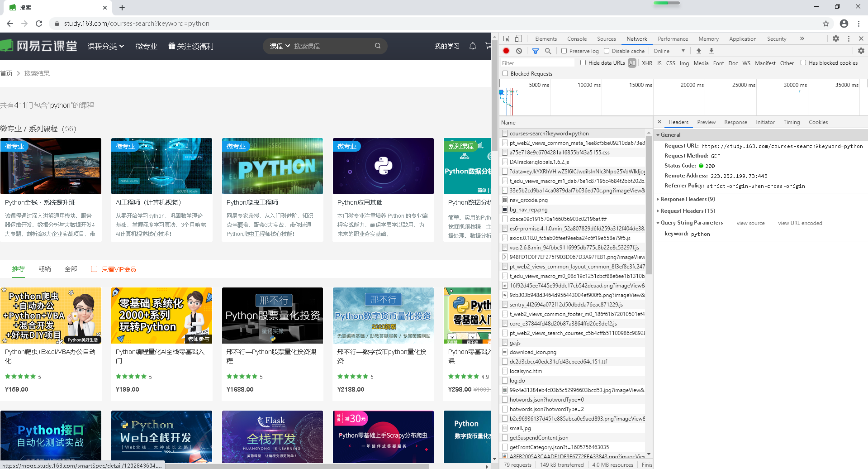
Task: Toggle the network filter funnel icon
Action: pos(536,51)
